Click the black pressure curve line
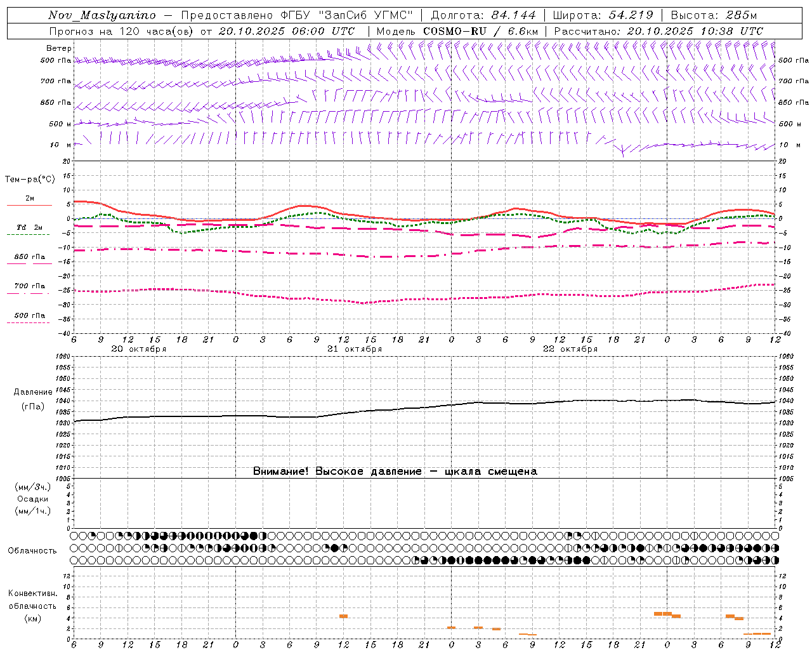This screenshot has height=650, width=812. [424, 406]
